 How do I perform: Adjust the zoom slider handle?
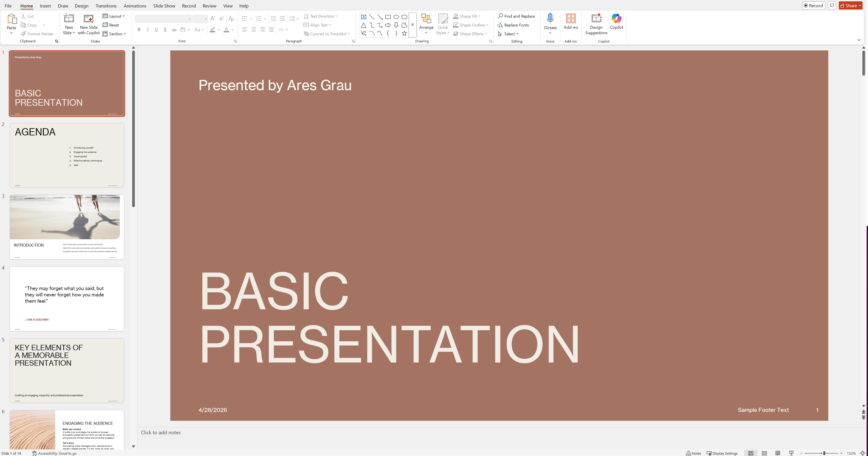[x=824, y=453]
